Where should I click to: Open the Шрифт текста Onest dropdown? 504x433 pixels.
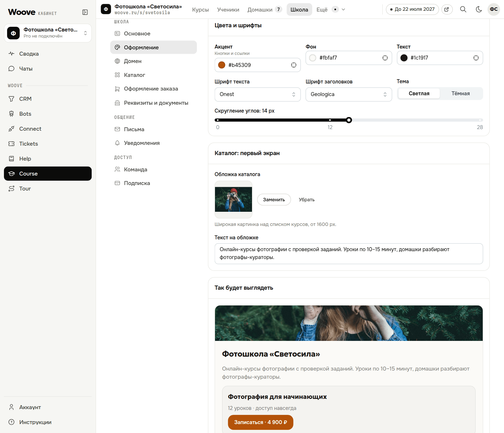click(258, 94)
